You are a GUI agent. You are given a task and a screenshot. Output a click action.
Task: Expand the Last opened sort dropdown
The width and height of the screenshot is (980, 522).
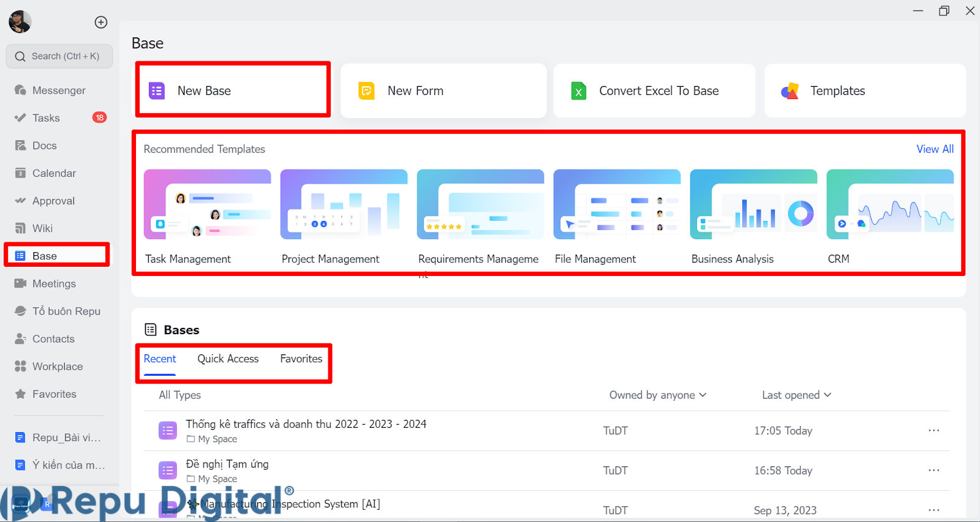tap(796, 395)
